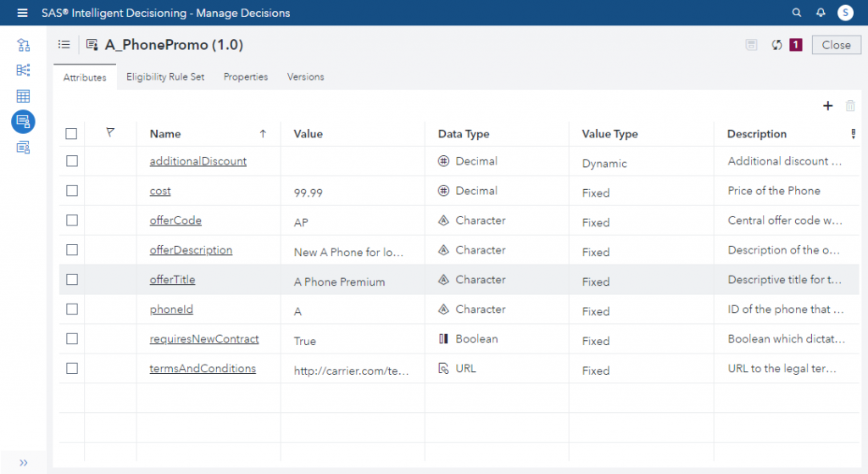Switch to Eligibility Rule Set tab
The width and height of the screenshot is (868, 474).
pyautogui.click(x=165, y=77)
